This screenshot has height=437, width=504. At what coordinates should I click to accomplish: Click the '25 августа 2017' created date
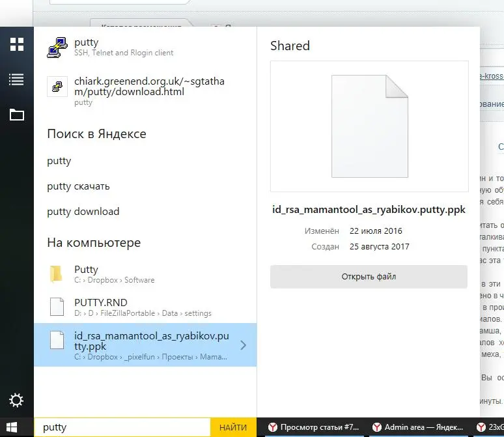[x=379, y=247]
